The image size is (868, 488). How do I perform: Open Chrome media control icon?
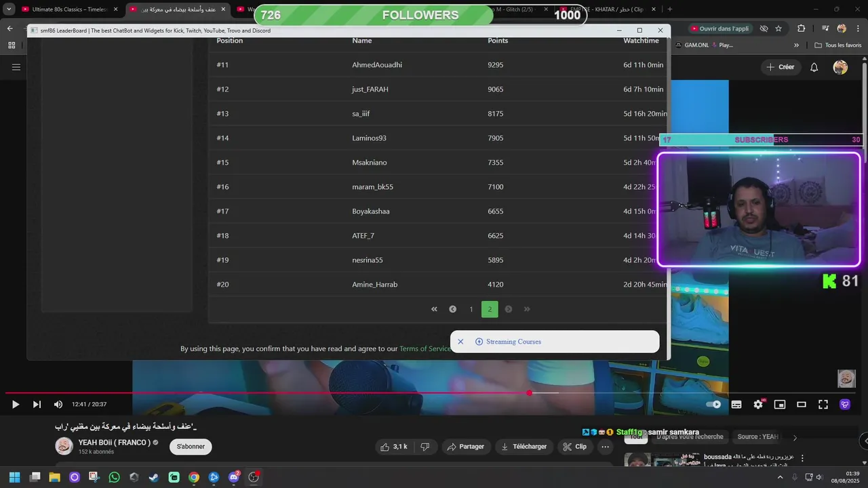point(825,28)
